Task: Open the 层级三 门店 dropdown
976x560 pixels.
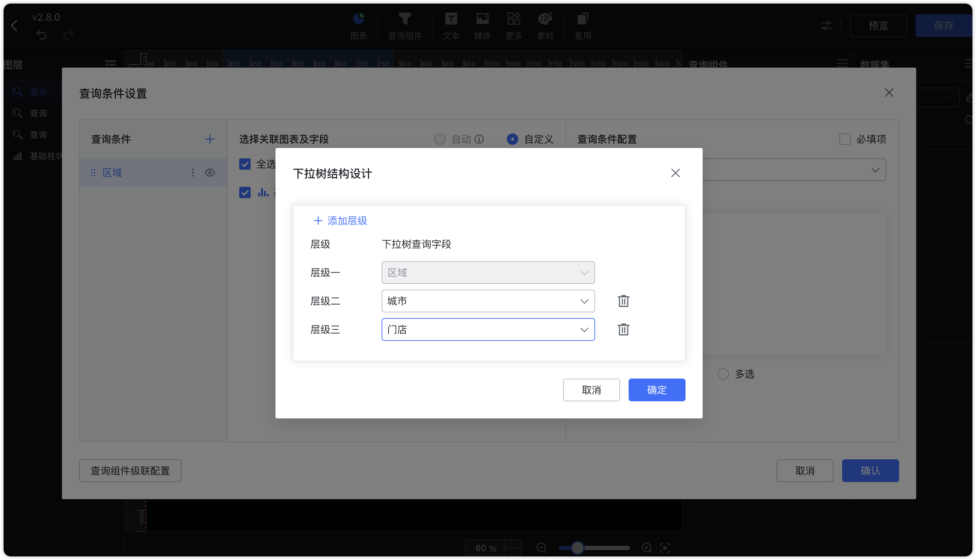Action: (488, 329)
